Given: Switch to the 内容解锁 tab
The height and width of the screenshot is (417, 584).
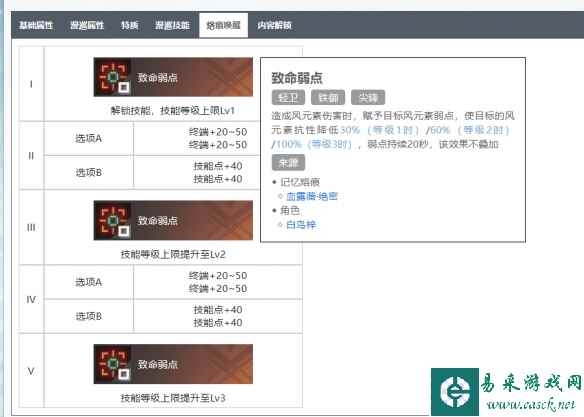Looking at the screenshot, I should tap(274, 25).
